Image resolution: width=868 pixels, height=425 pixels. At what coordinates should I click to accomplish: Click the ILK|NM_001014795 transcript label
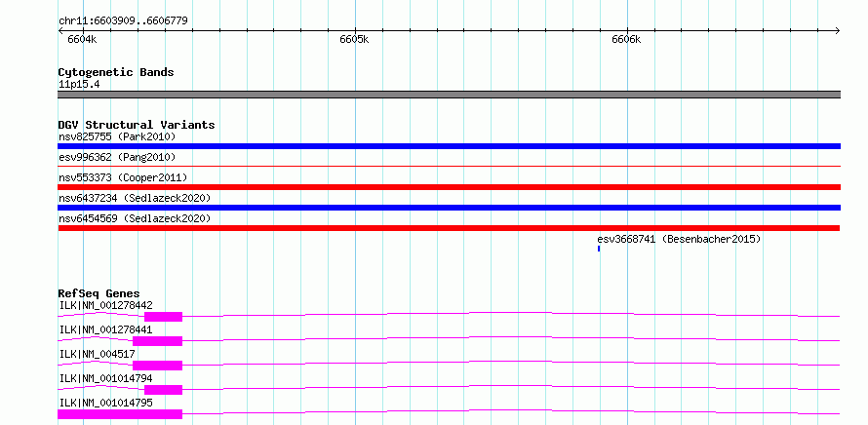[105, 403]
